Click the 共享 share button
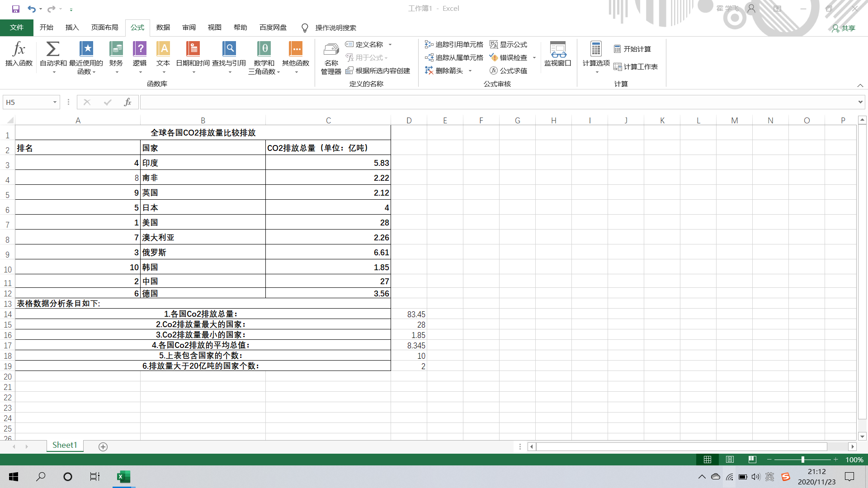Viewport: 868px width, 488px height. 844,28
